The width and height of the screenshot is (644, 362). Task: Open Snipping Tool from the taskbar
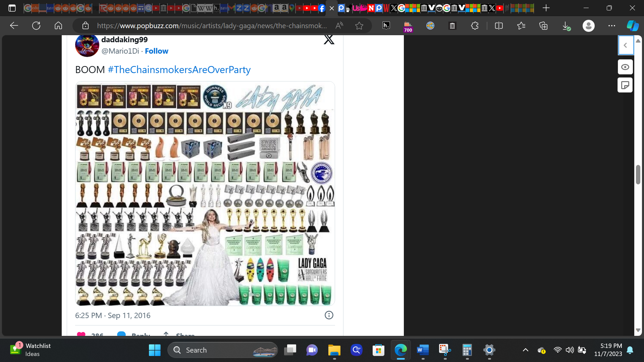[x=445, y=350]
